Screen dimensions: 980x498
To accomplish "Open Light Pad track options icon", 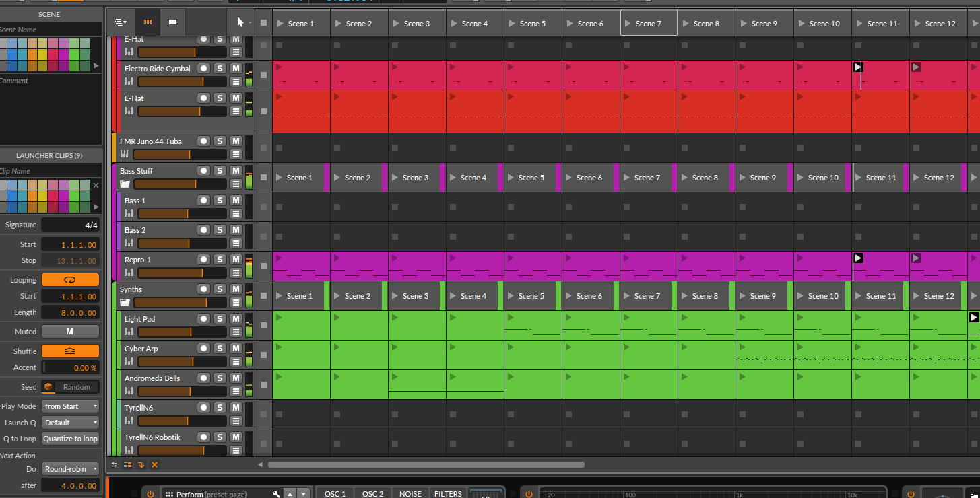I will click(236, 332).
